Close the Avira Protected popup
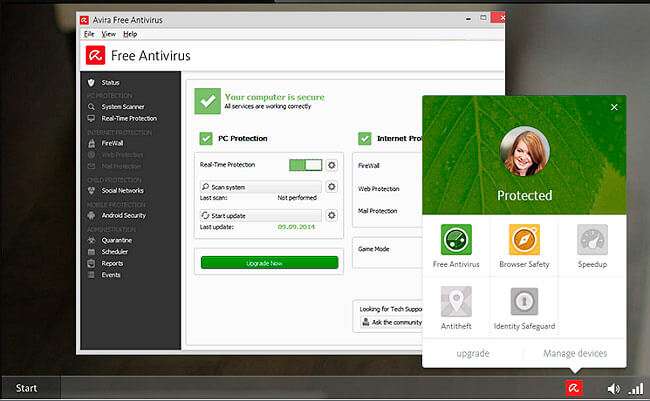 coord(614,107)
